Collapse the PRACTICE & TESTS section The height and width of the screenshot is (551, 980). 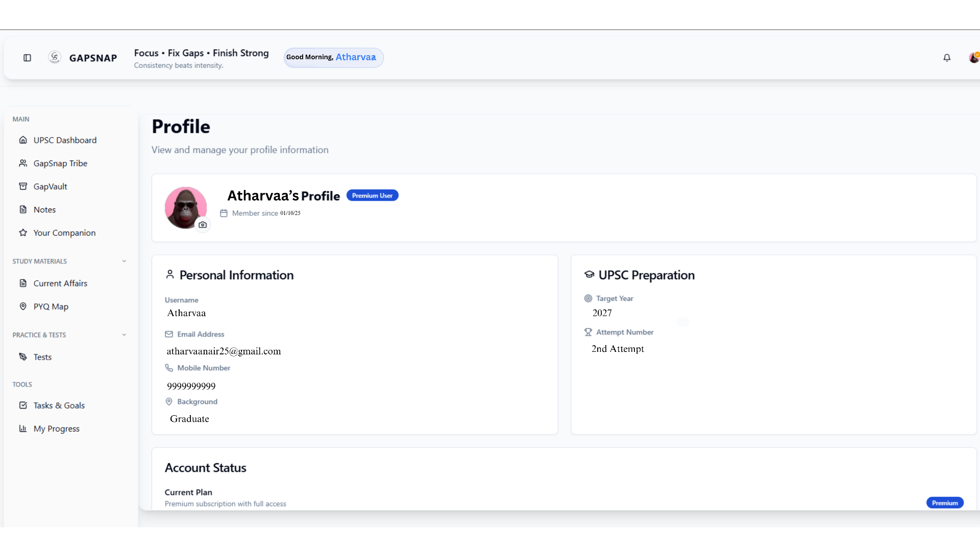pyautogui.click(x=124, y=334)
